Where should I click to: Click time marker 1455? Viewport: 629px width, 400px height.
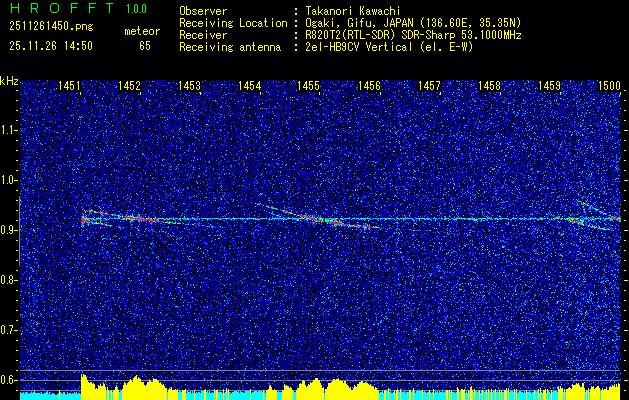tap(309, 85)
